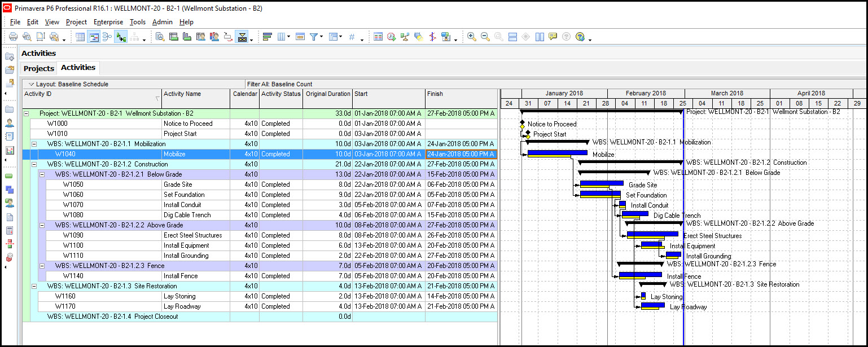Click the Level Resources icon
This screenshot has width=868, height=347.
coord(405,37)
